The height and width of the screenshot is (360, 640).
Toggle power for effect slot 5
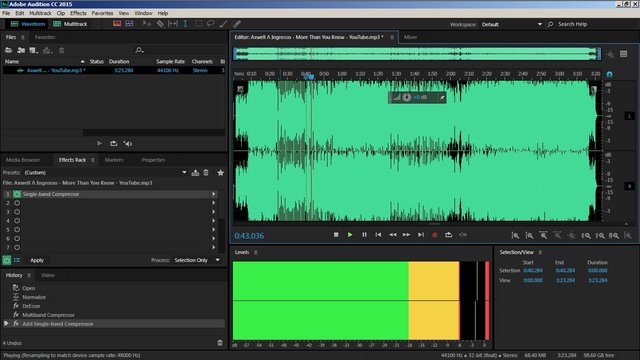tap(17, 230)
